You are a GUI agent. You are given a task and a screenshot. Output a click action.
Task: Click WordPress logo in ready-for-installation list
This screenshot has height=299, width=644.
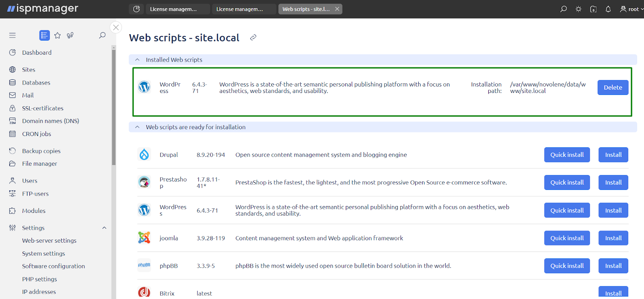(x=144, y=210)
